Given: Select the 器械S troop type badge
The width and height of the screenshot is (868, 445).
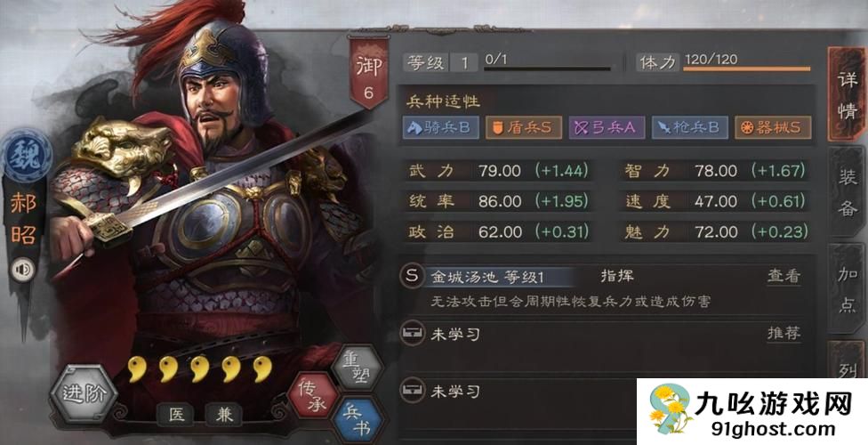Looking at the screenshot, I should 773,128.
